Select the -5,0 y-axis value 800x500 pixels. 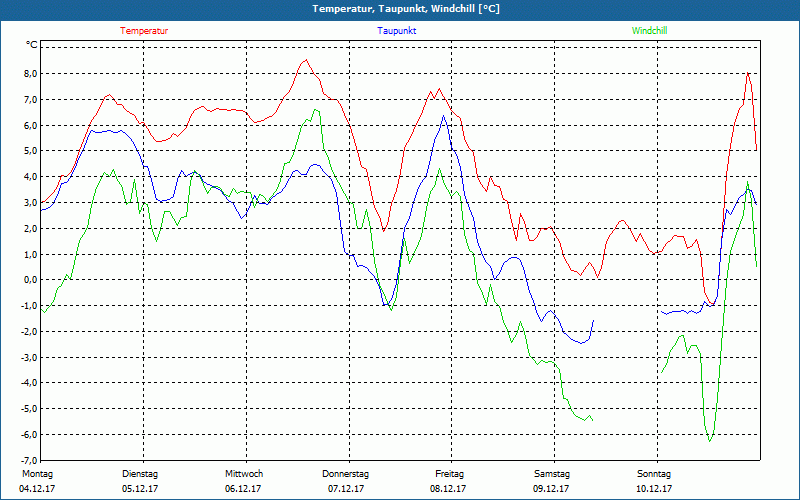30,409
